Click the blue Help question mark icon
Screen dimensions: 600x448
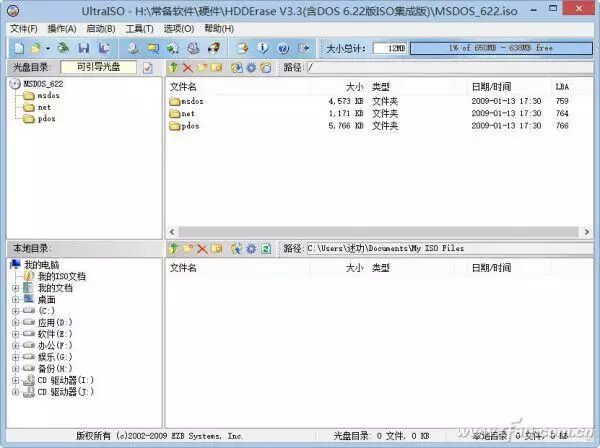click(283, 48)
